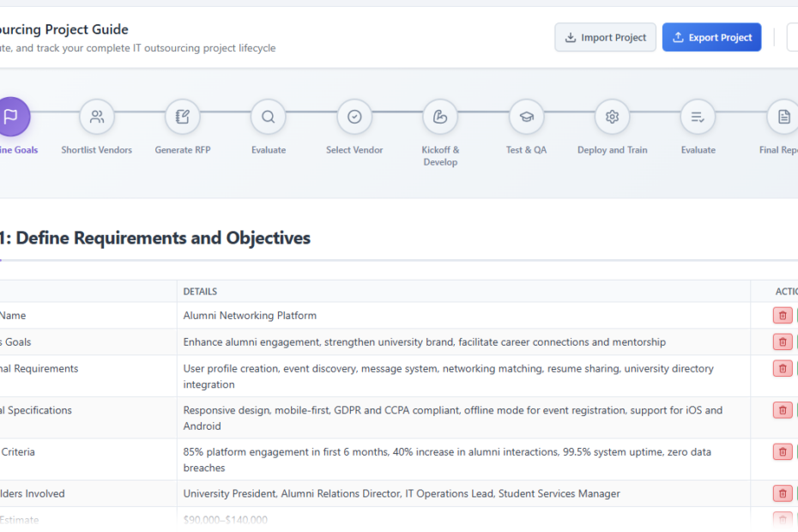Open the Kickoff & Develop stage icon
This screenshot has width=798, height=532.
coord(440,117)
